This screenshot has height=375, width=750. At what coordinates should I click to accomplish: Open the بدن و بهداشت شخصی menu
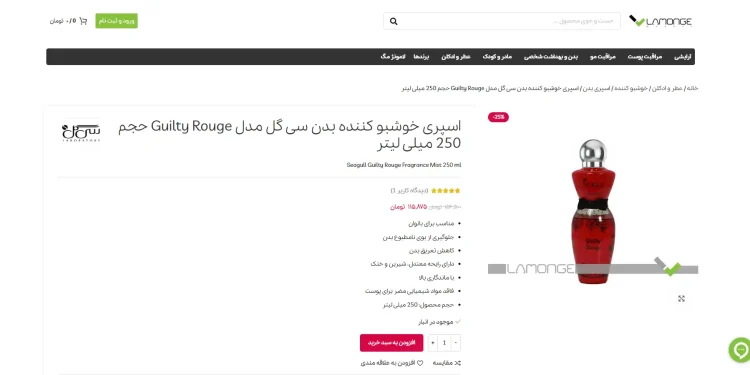coord(551,56)
